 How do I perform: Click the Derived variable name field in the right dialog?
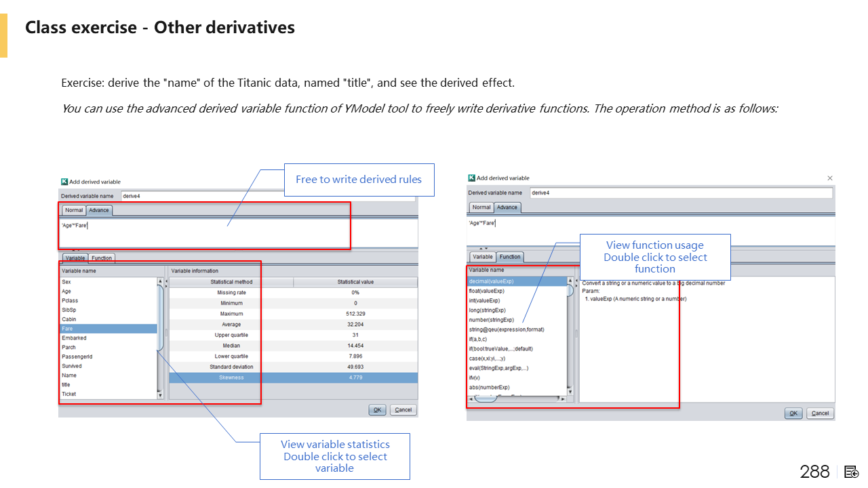tap(680, 192)
